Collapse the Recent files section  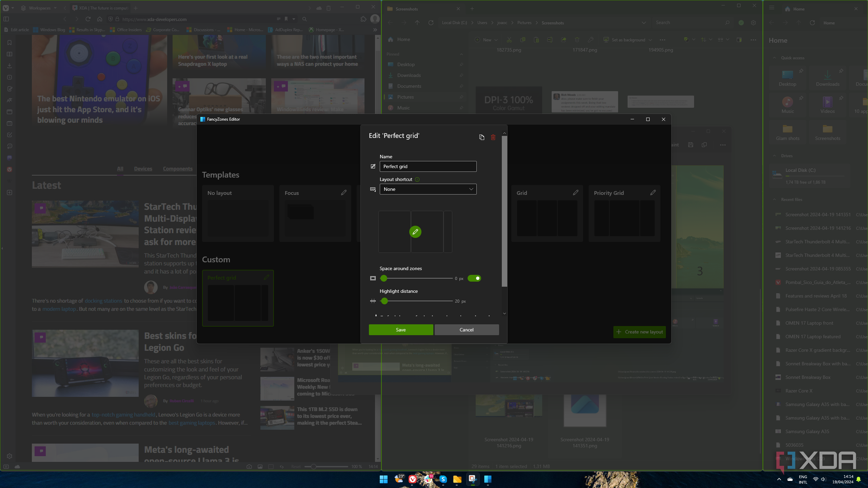pos(774,200)
